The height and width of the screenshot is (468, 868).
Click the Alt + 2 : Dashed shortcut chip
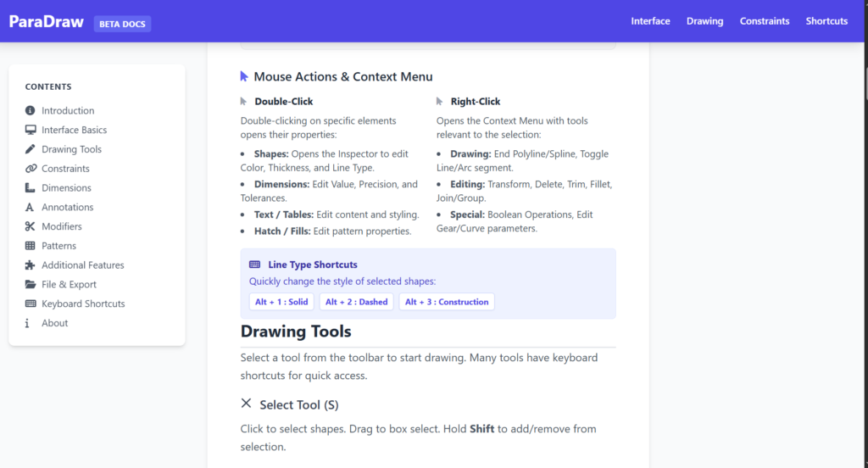pyautogui.click(x=357, y=302)
